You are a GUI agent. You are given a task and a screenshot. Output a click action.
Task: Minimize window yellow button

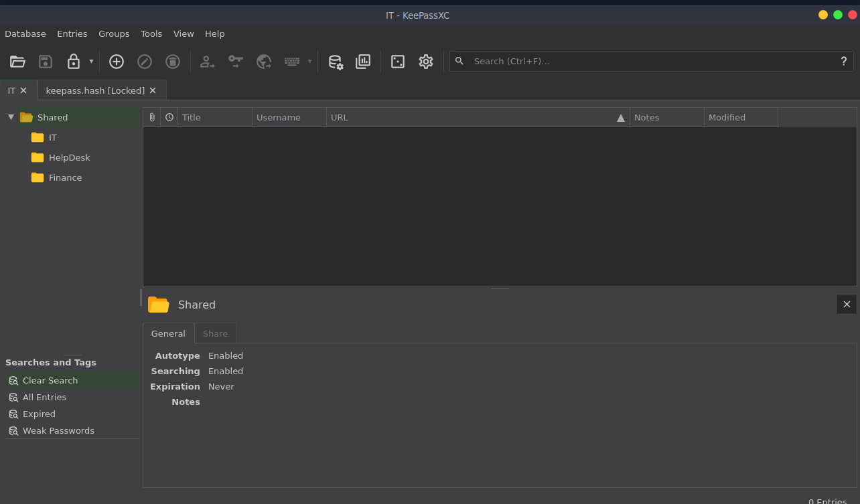tap(823, 15)
